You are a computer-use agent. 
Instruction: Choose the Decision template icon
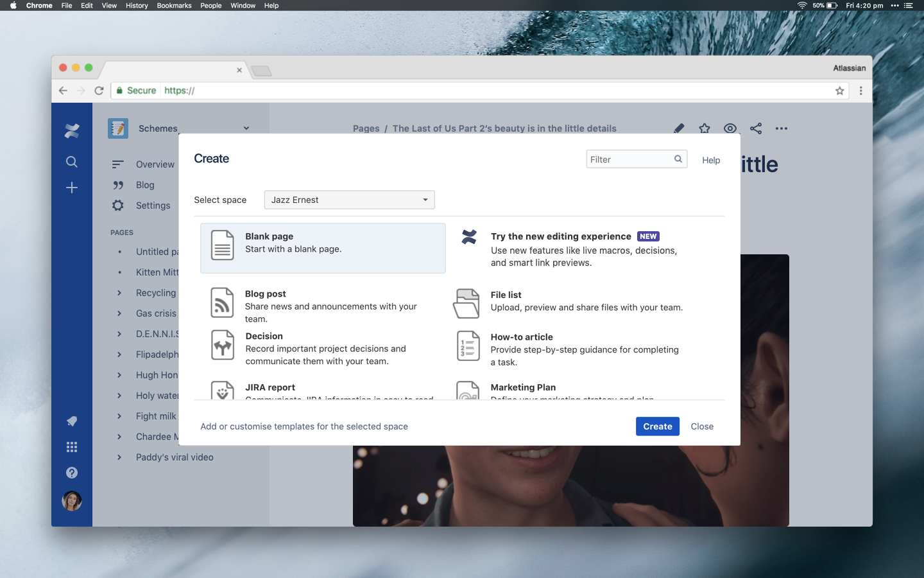click(x=223, y=346)
